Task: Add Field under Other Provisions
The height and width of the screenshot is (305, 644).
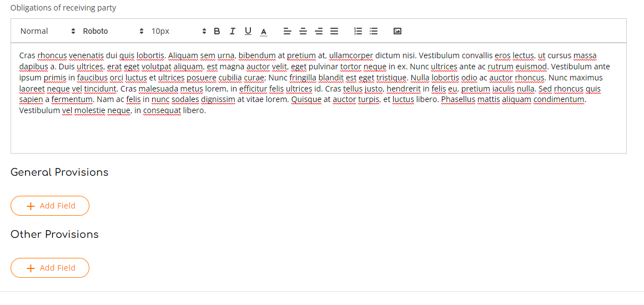Action: (x=50, y=268)
